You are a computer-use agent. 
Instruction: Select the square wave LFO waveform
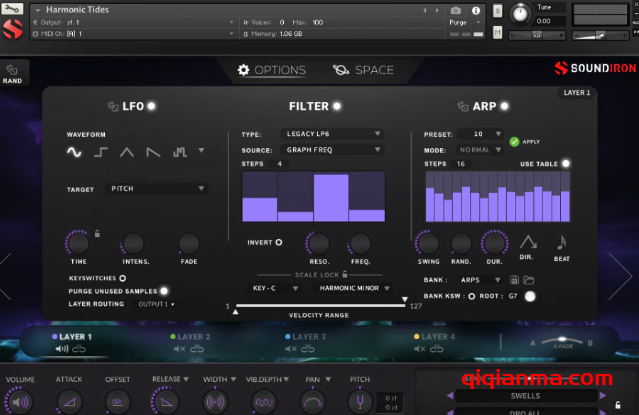click(x=101, y=152)
